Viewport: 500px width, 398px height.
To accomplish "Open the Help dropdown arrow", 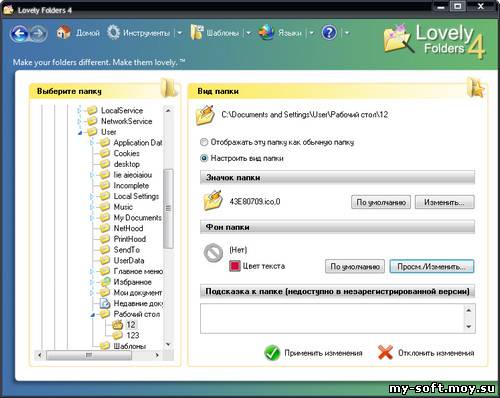I will pyautogui.click(x=347, y=33).
